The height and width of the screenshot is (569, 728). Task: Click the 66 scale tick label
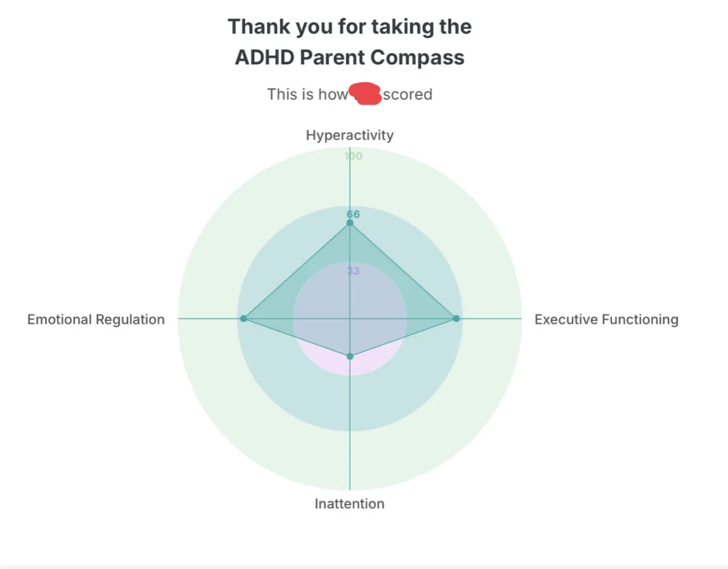tap(353, 214)
